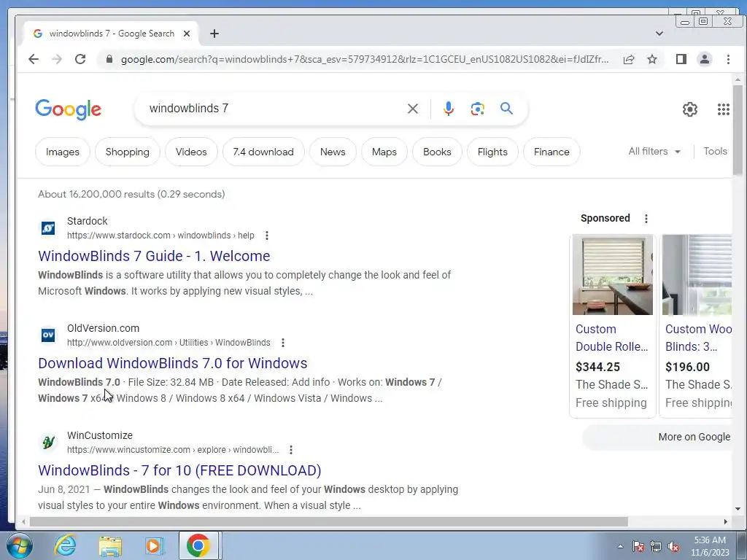Filter results by Images
747x560 pixels.
click(63, 152)
